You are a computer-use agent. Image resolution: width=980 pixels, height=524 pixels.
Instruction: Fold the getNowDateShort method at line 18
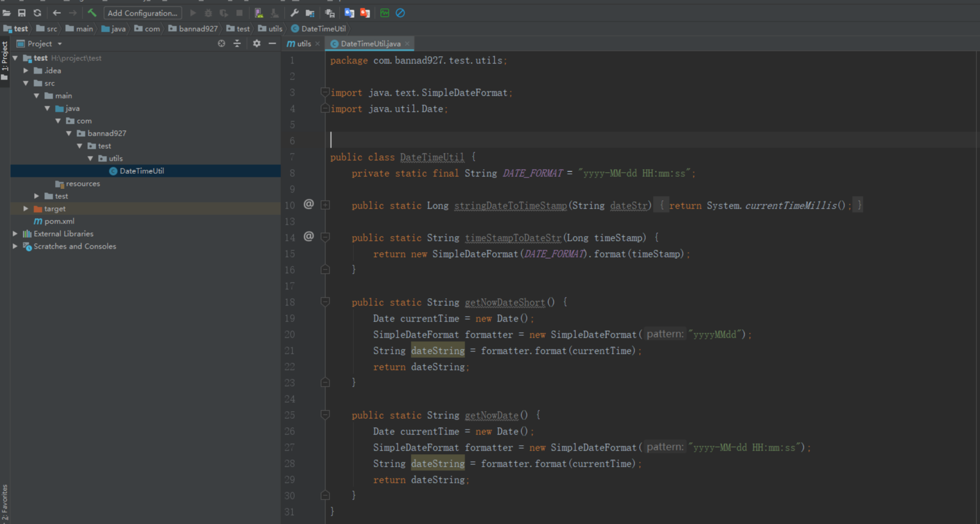[325, 302]
